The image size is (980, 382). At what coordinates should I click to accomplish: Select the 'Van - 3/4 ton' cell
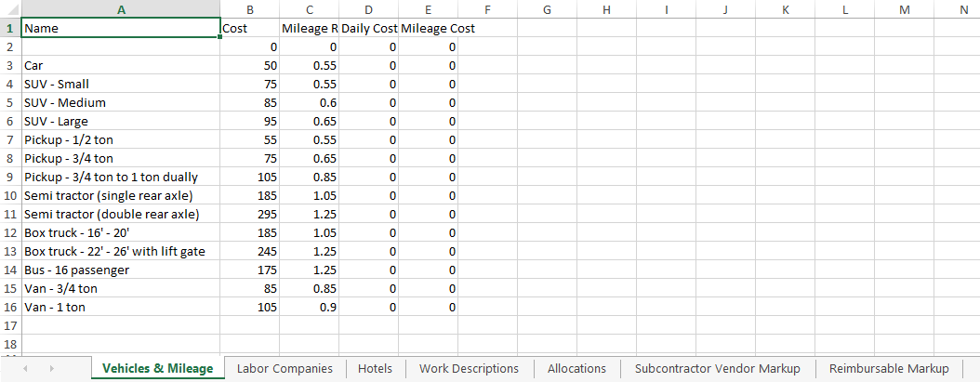[x=121, y=289]
